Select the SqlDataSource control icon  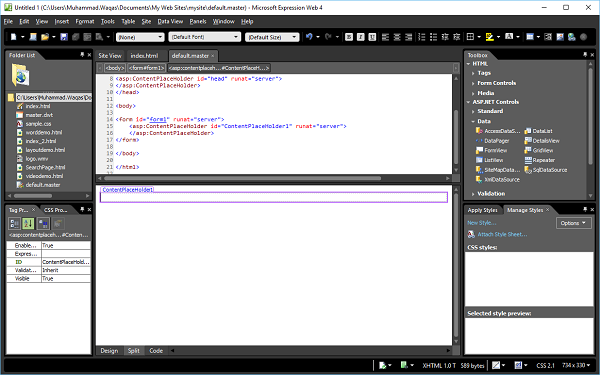[x=528, y=170]
